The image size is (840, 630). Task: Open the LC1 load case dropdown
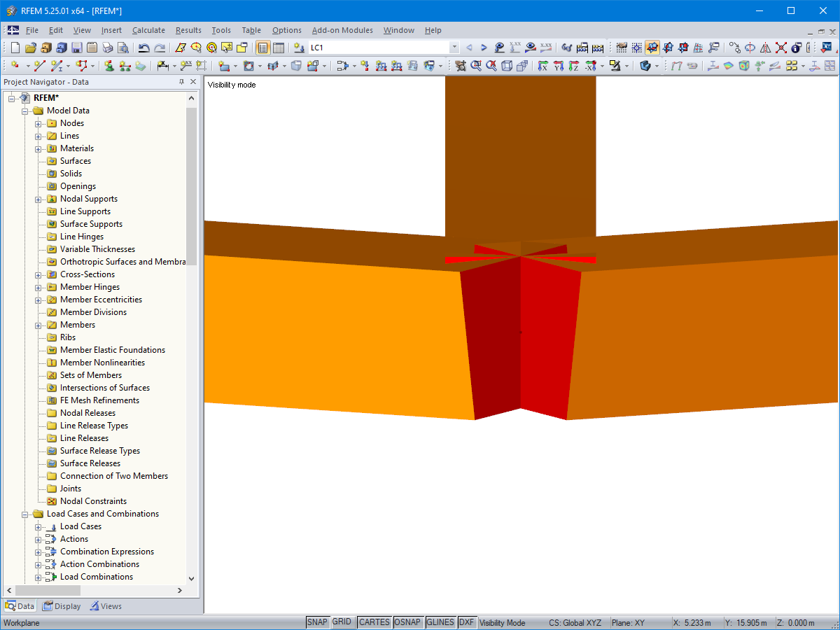(x=454, y=48)
